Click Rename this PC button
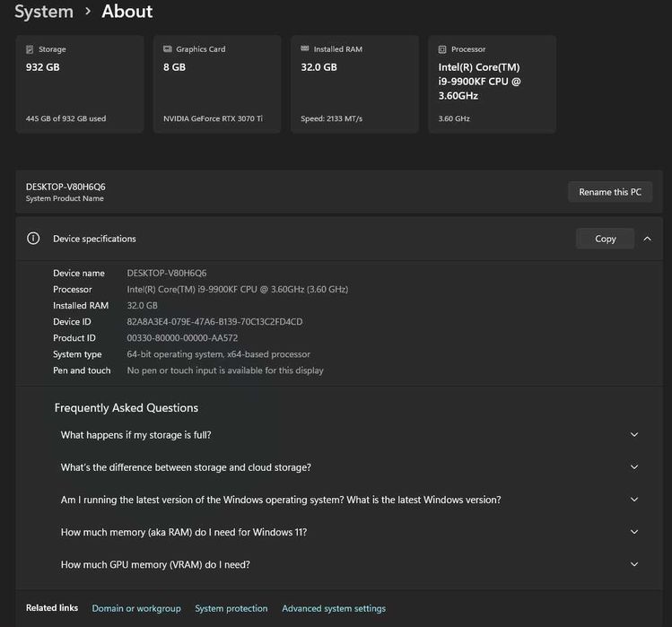 tap(610, 192)
